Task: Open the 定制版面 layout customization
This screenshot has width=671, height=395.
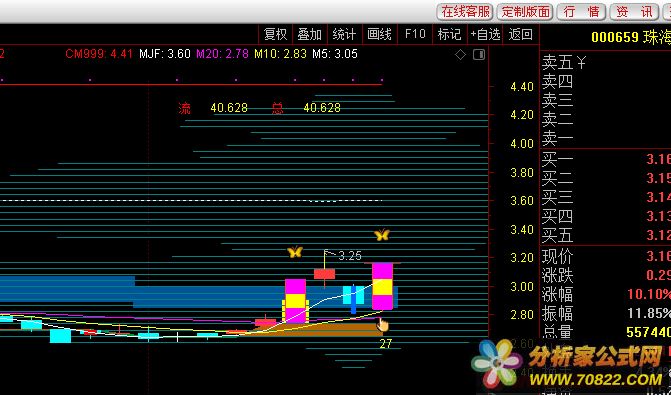Action: (x=526, y=12)
